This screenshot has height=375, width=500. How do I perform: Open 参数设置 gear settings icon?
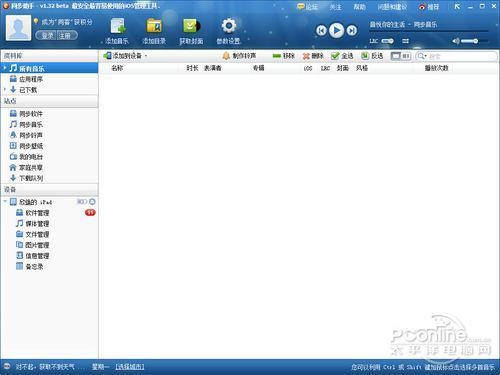[229, 26]
